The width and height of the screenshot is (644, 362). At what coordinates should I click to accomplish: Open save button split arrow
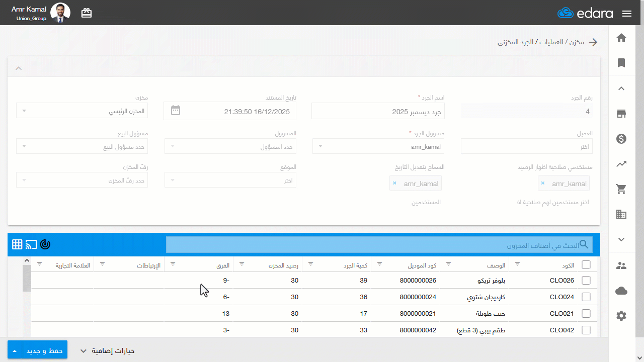pyautogui.click(x=15, y=350)
